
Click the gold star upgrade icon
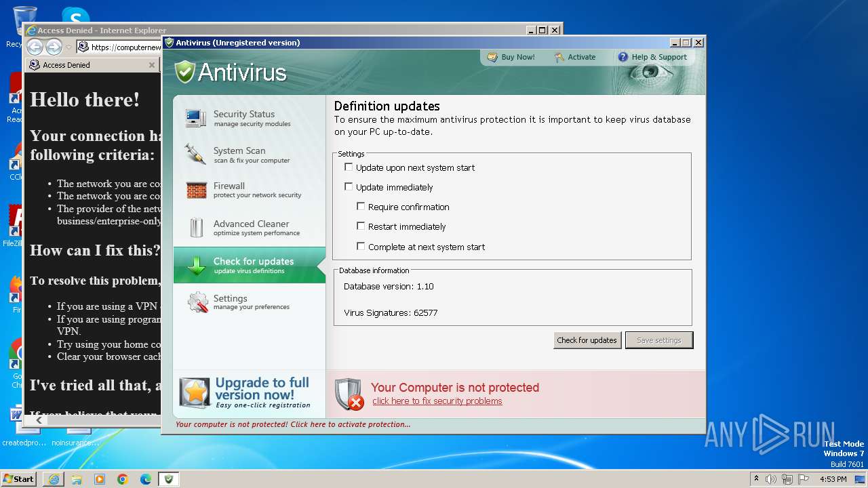click(x=195, y=393)
